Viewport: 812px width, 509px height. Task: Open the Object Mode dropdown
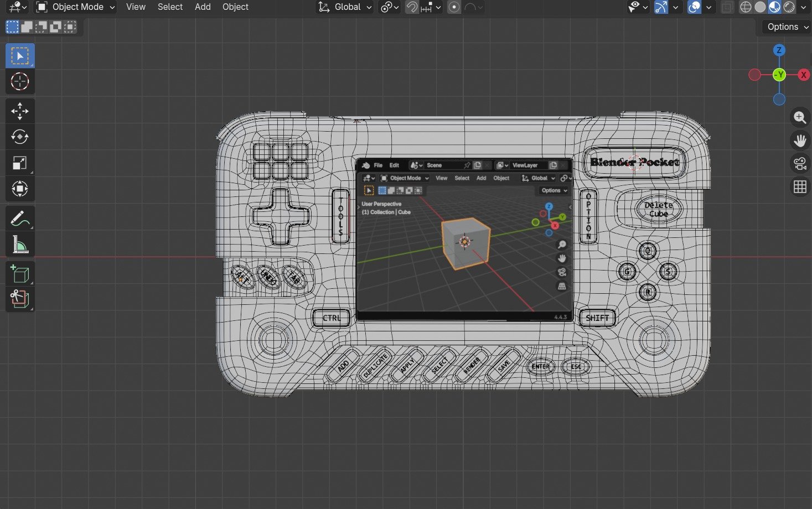(75, 7)
